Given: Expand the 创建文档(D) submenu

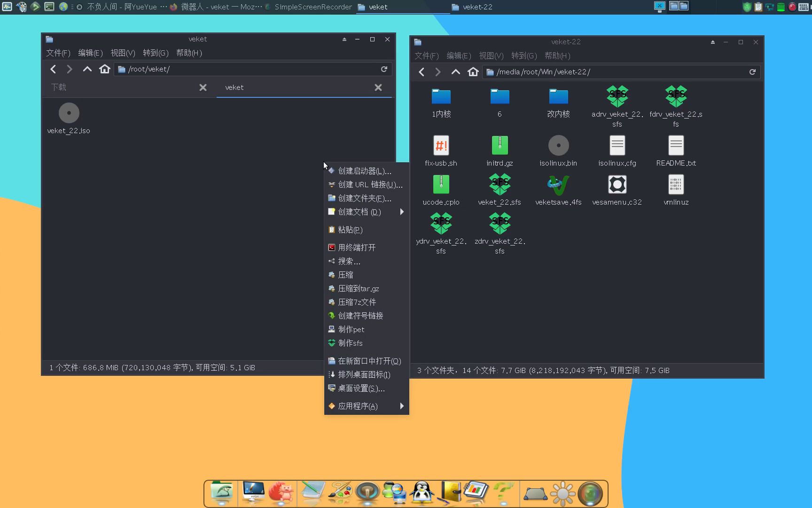Looking at the screenshot, I should click(367, 212).
